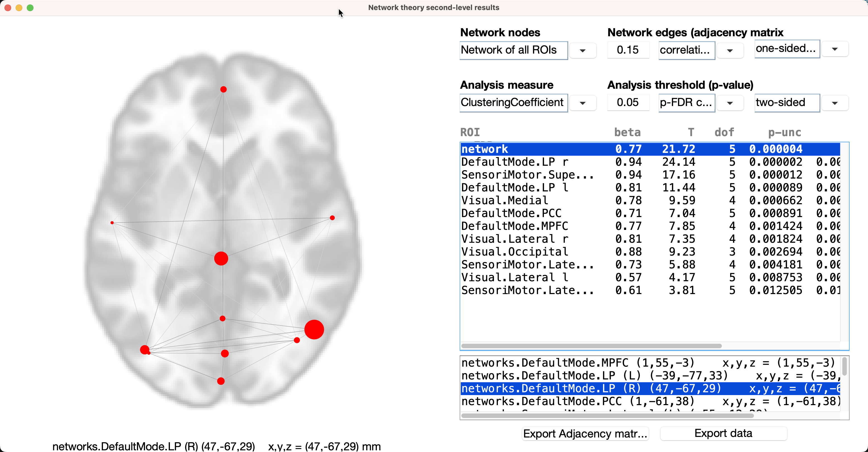The width and height of the screenshot is (868, 452).
Task: Click the results table horizontal scrollbar
Action: 591,346
